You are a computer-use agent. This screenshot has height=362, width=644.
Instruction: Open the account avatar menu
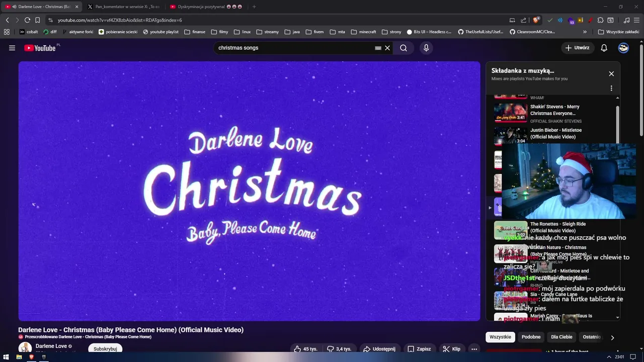623,48
